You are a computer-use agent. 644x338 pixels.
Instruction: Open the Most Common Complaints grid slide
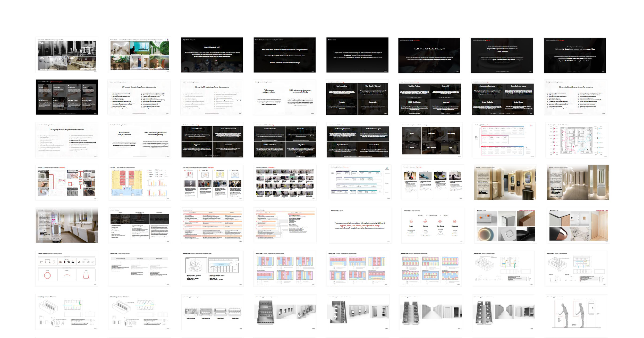[x=67, y=97]
